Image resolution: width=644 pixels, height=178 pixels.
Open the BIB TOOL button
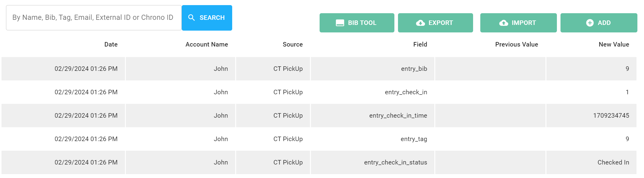tap(357, 23)
